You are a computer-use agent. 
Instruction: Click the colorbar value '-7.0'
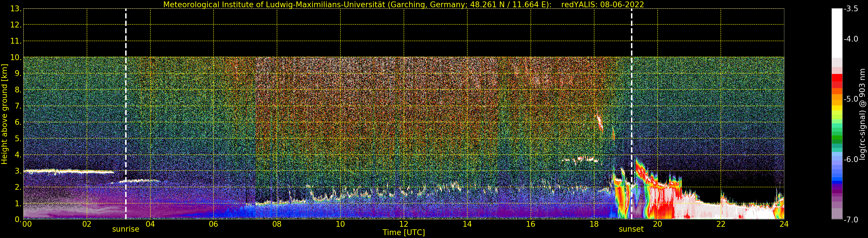coord(851,220)
